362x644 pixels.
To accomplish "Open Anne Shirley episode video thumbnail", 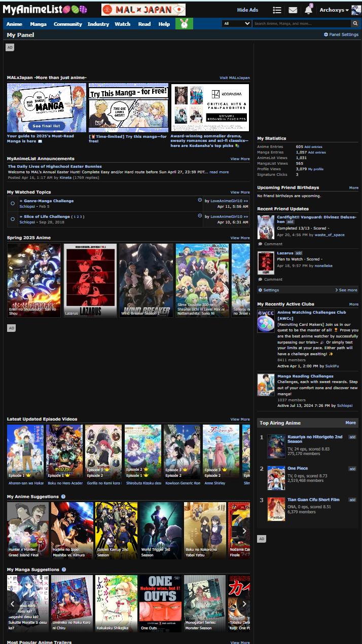I will pos(221,451).
